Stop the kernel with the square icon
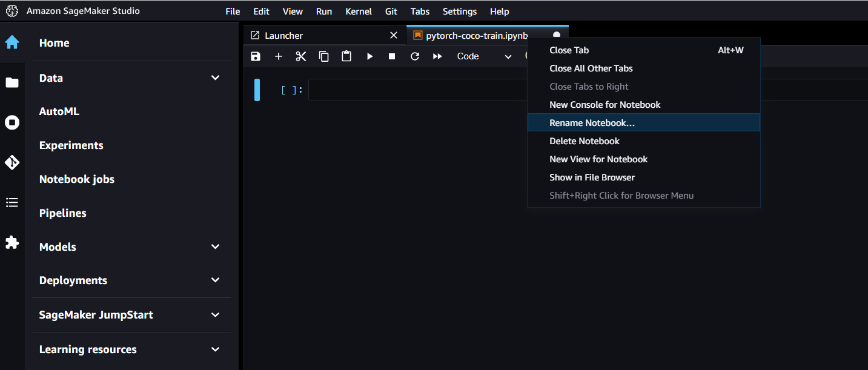The width and height of the screenshot is (868, 370). tap(392, 56)
